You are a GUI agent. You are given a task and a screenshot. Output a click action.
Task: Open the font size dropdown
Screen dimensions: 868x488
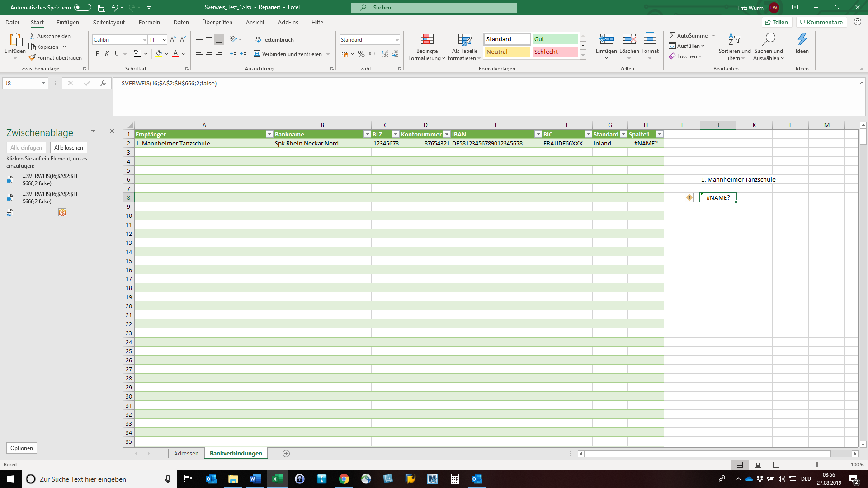164,40
